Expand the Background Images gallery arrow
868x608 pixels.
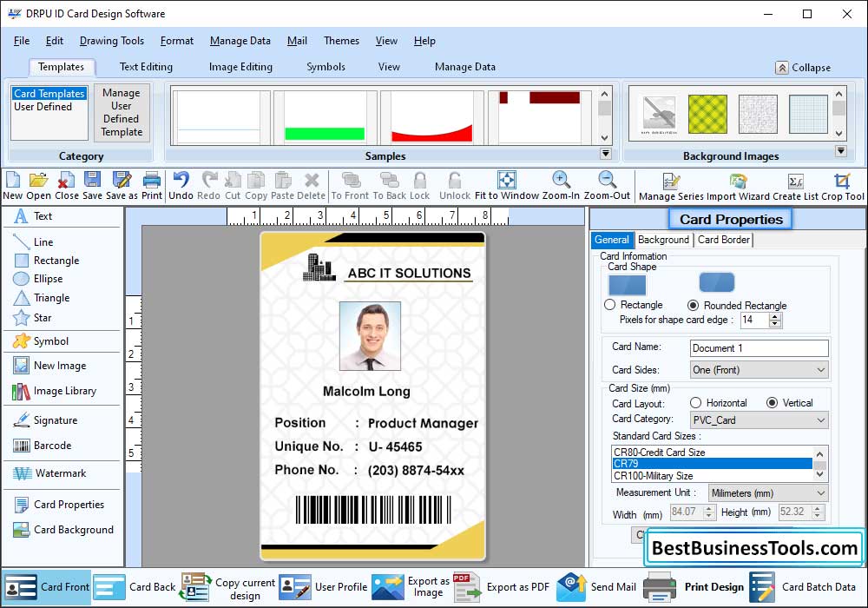(x=841, y=150)
